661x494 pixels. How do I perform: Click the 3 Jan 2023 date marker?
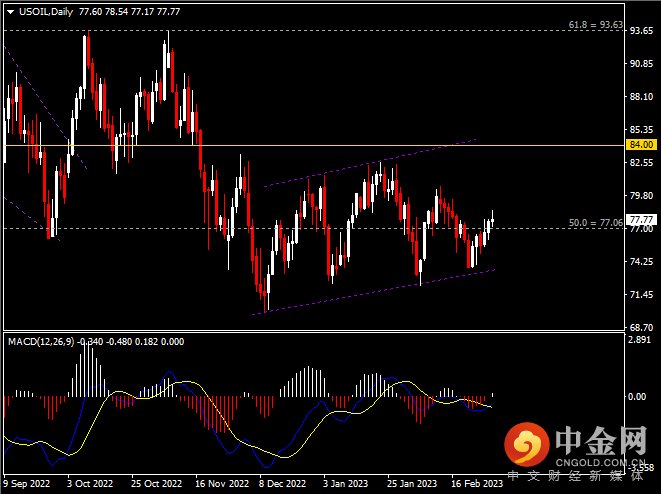(x=344, y=482)
